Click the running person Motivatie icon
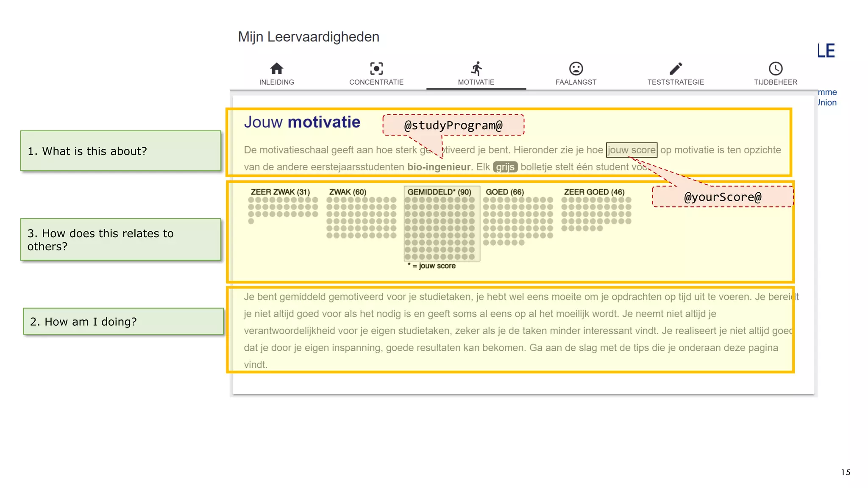Image resolution: width=868 pixels, height=488 pixels. (x=476, y=68)
